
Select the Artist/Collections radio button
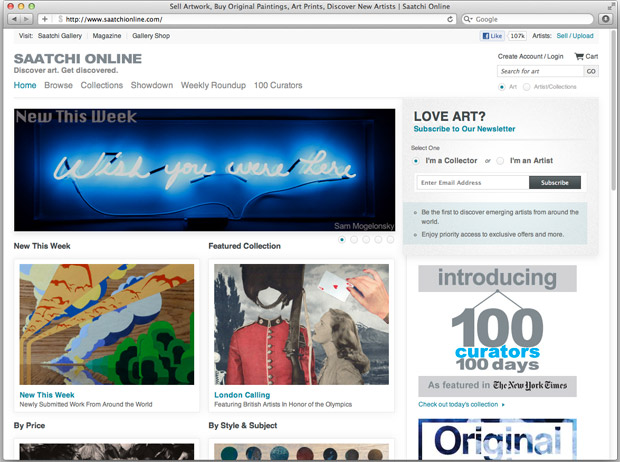click(x=526, y=87)
